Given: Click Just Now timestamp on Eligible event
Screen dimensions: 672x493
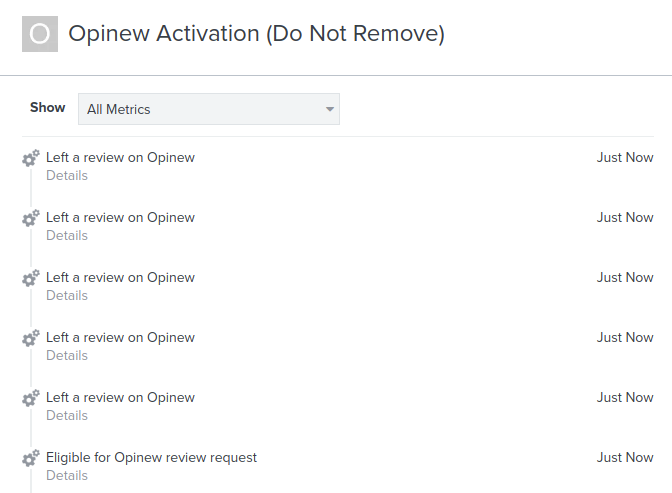Looking at the screenshot, I should pyautogui.click(x=625, y=457).
